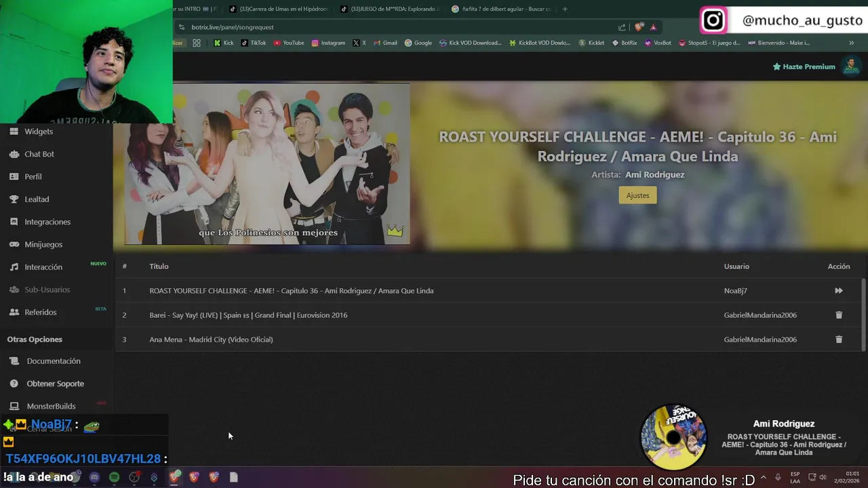Open the Interacción section marked NUEVO
Screen dimensions: 868x488
(x=43, y=267)
